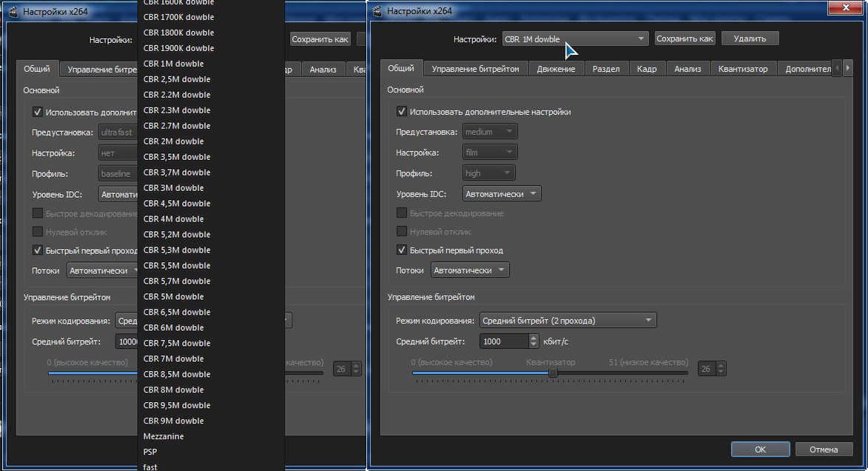868x471 pixels.
Task: Click the clapperboard icon in left window title
Action: 13,12
